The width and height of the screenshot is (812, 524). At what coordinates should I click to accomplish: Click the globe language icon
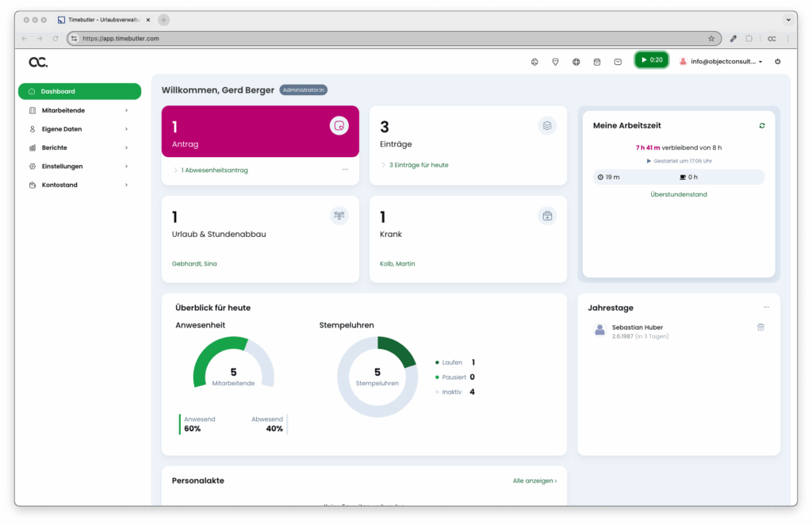coord(576,62)
